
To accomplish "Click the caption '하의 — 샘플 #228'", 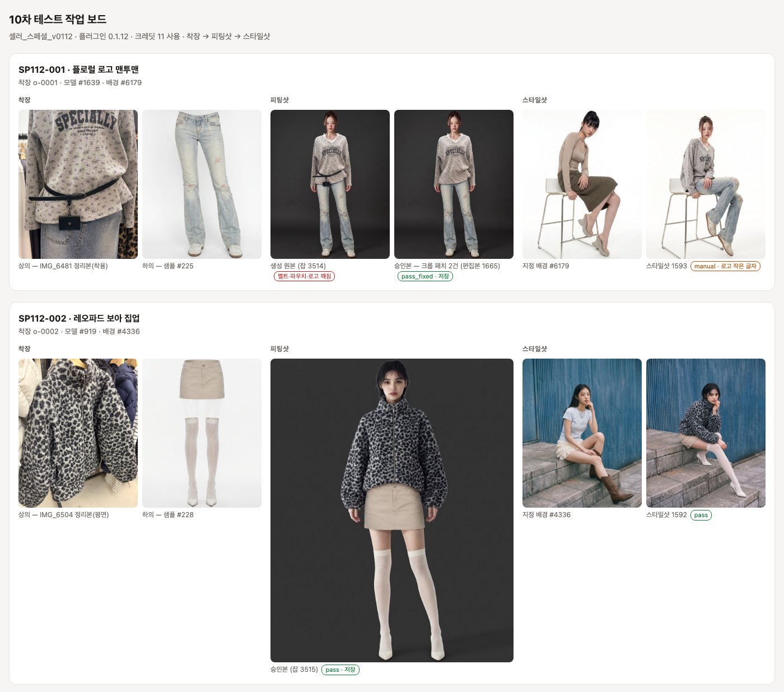I will coord(168,515).
